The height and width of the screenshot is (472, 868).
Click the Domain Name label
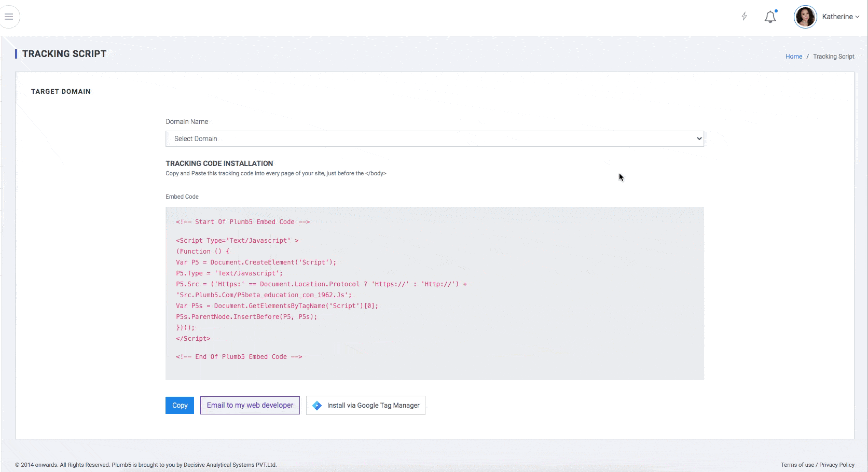pyautogui.click(x=187, y=122)
